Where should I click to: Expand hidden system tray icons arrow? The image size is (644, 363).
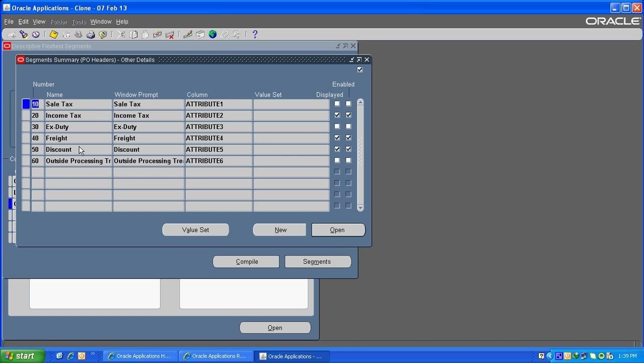[550, 356]
